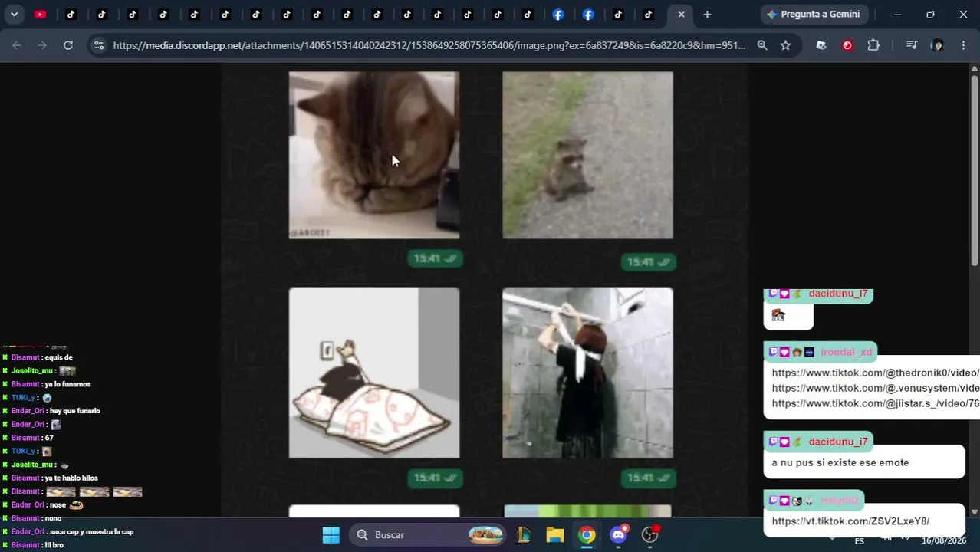Viewport: 980px width, 552px height.
Task: Click chat line 'saca cap y muestra la cap'
Action: (68, 531)
